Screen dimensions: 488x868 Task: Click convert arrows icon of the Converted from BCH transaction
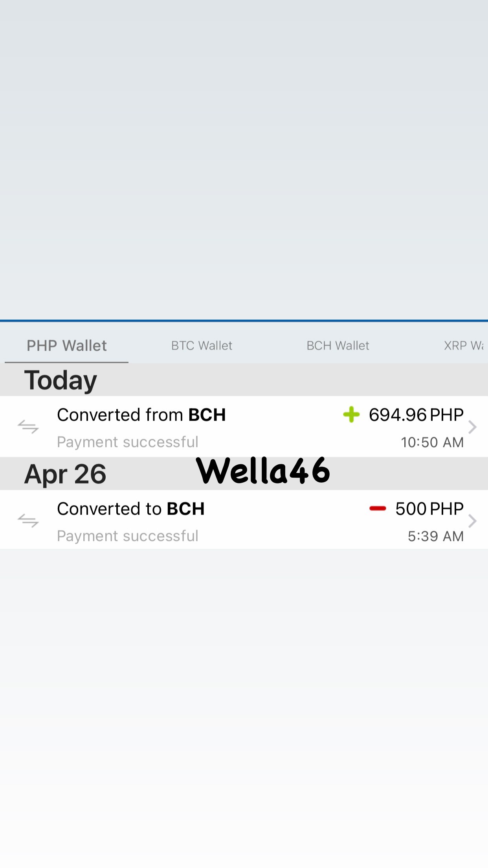click(x=28, y=427)
